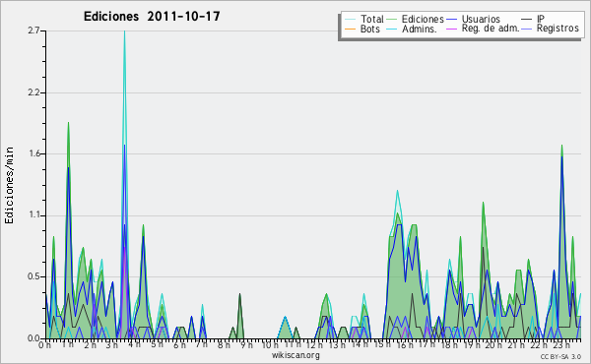Click the 7 h x-axis label

(x=201, y=344)
